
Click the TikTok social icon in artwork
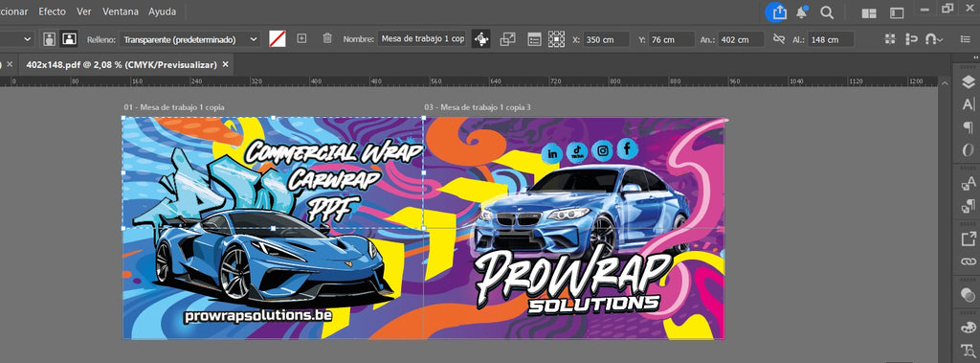pyautogui.click(x=576, y=152)
